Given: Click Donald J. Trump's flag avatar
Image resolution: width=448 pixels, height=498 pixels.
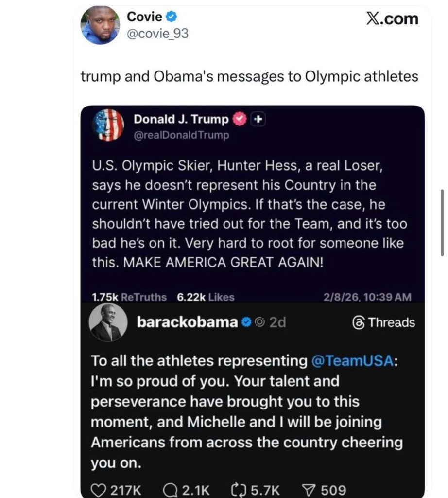Looking at the screenshot, I should 108,125.
